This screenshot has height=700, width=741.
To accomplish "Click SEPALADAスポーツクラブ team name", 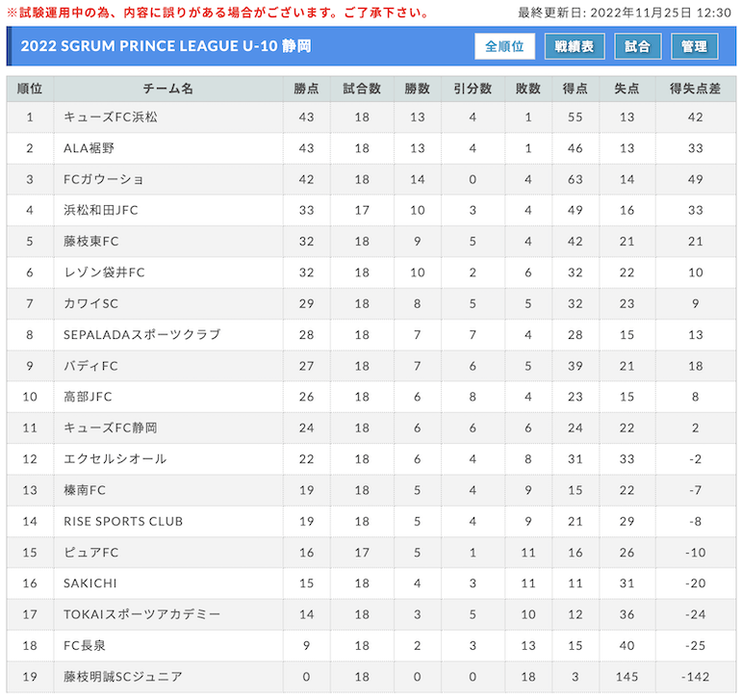I will [x=141, y=334].
